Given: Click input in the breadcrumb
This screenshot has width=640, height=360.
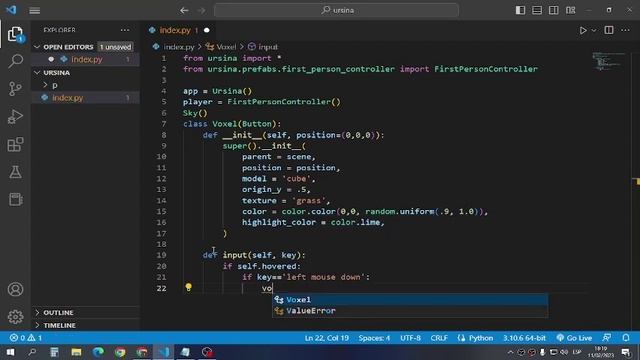Looking at the screenshot, I should [x=268, y=47].
